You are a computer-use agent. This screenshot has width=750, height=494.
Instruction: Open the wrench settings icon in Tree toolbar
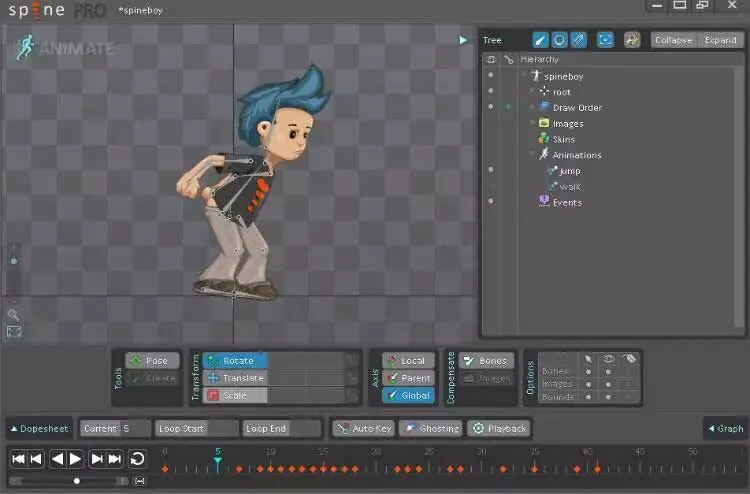click(x=632, y=40)
